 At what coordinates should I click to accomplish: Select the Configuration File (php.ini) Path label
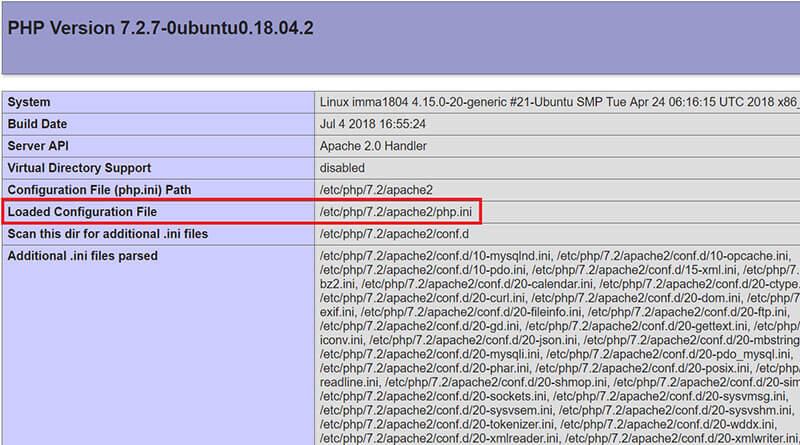[x=99, y=190]
